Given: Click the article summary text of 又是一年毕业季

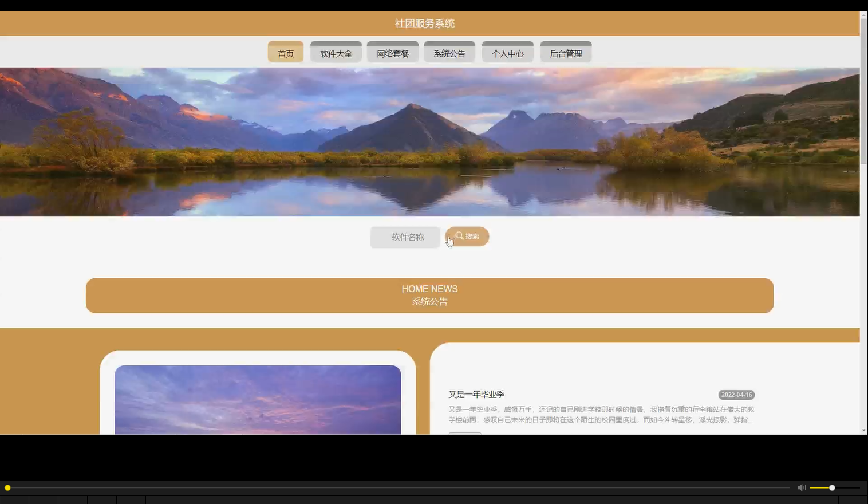Looking at the screenshot, I should 601,415.
